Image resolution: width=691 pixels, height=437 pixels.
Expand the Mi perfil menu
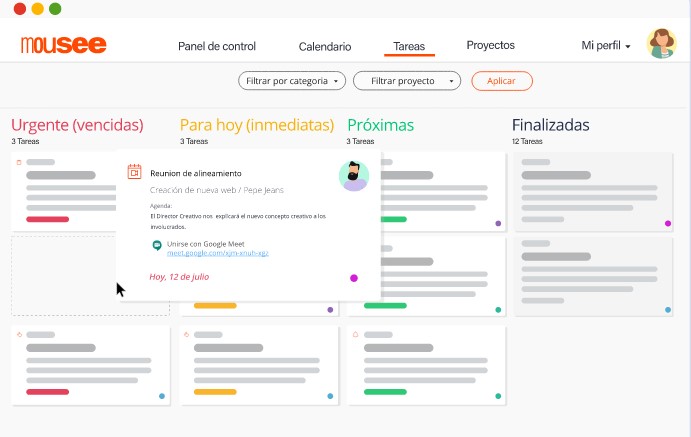pyautogui.click(x=606, y=45)
